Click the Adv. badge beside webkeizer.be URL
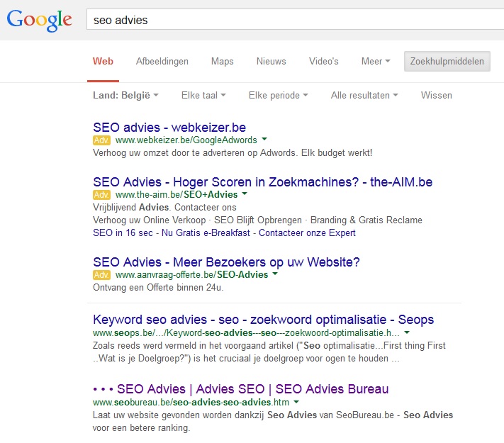Viewport: 504px width, 443px height. (101, 140)
